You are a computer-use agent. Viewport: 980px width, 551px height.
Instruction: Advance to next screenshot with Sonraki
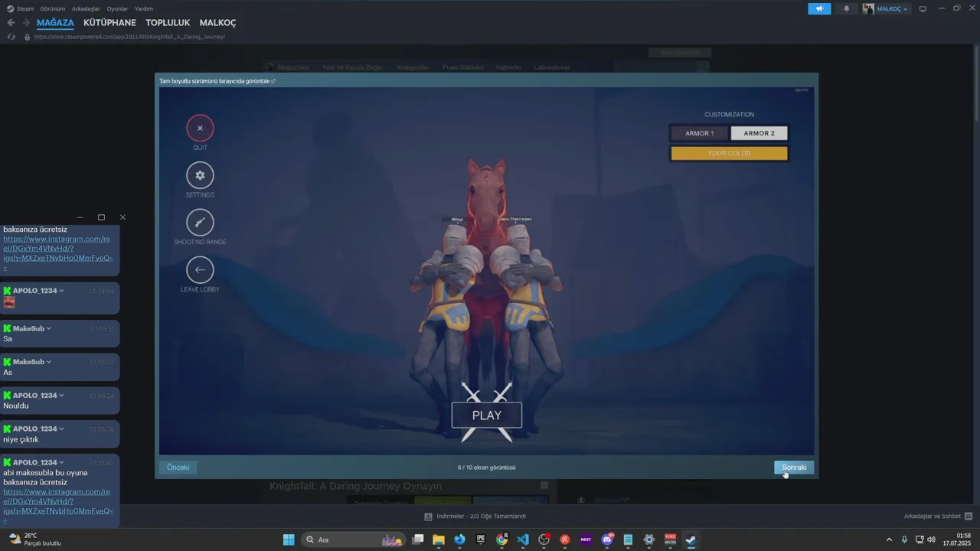pyautogui.click(x=794, y=467)
